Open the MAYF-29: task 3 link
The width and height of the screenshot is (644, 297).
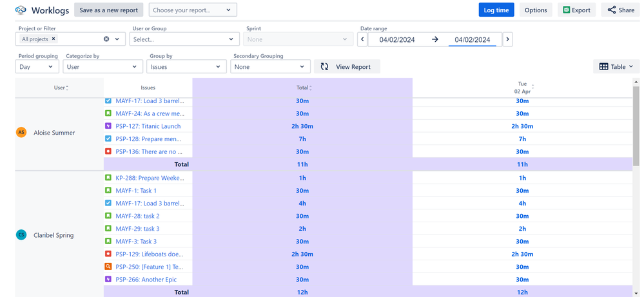coord(137,229)
